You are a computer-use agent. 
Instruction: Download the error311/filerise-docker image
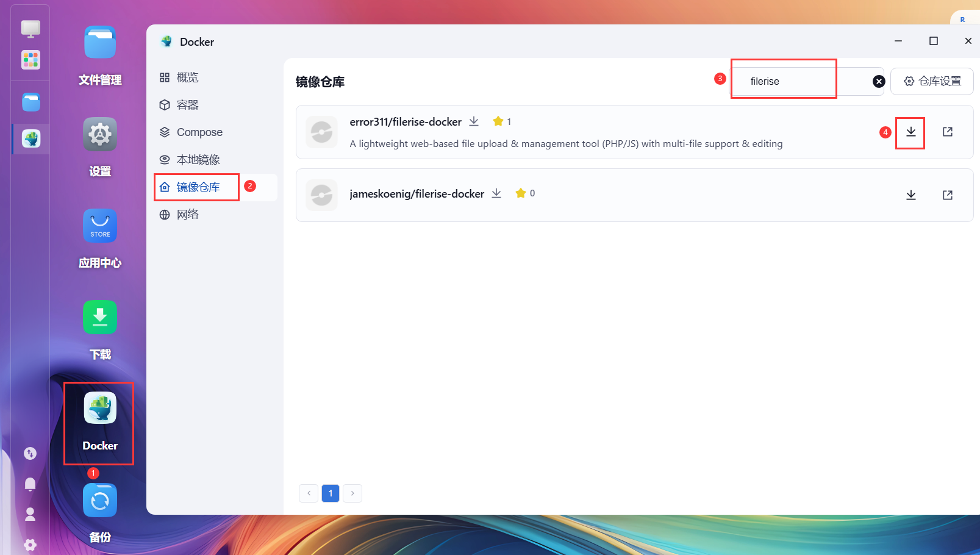910,132
